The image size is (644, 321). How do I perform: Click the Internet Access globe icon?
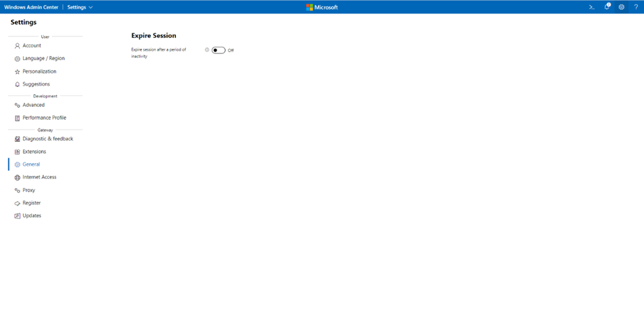pos(17,178)
